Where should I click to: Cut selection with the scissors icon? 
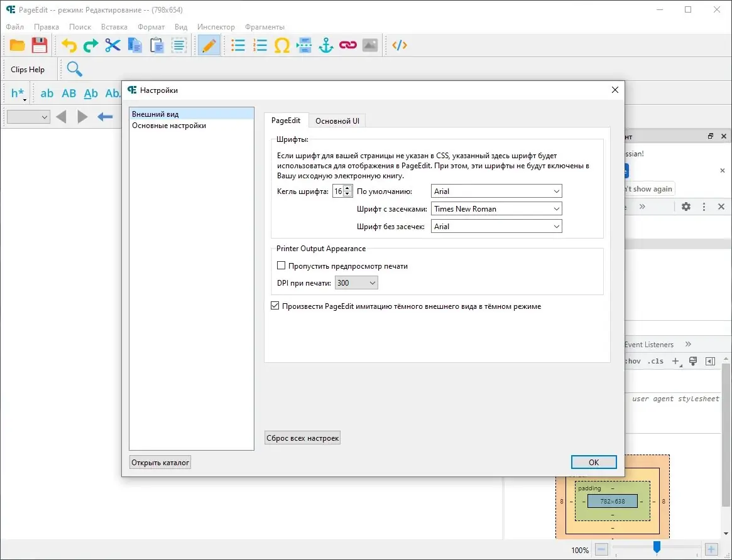[112, 45]
